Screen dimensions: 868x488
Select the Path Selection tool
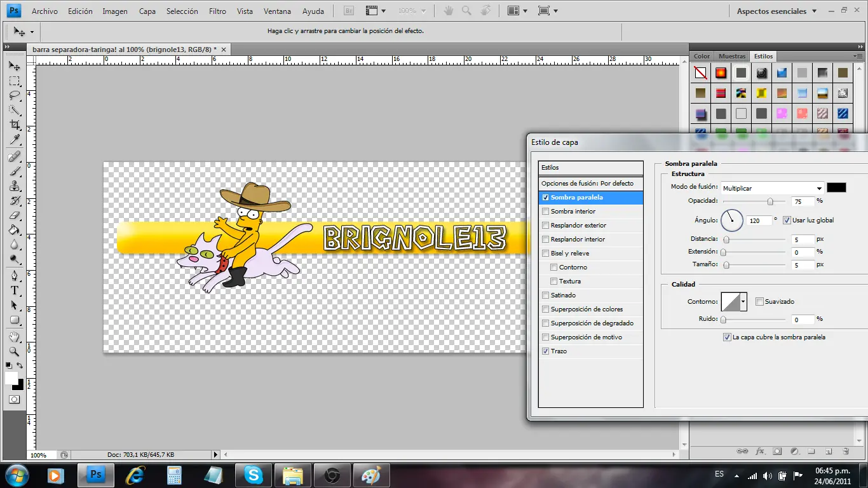tap(15, 305)
